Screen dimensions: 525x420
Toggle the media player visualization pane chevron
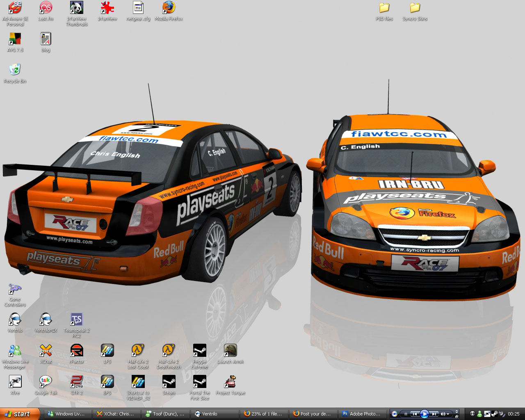[457, 411]
